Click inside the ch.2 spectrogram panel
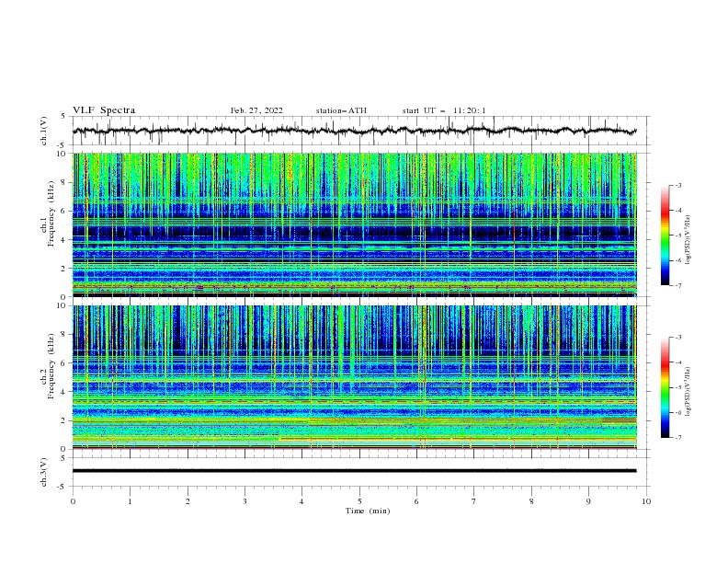 [354, 377]
